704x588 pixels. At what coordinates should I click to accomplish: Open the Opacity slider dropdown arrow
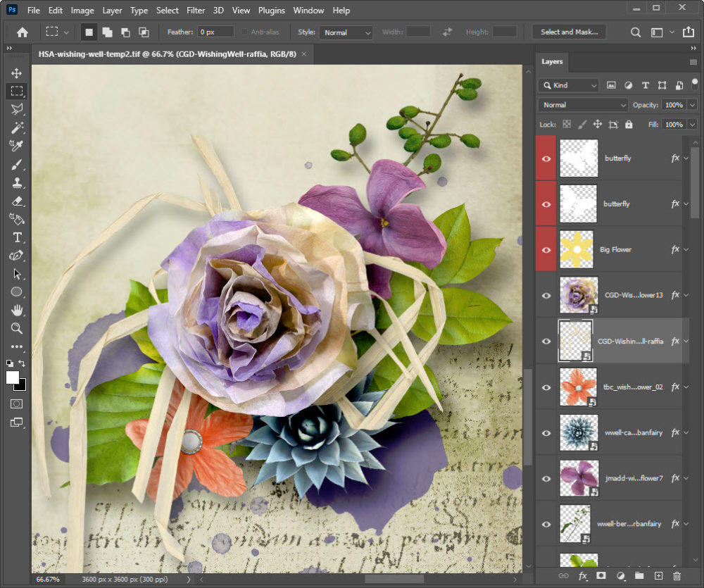(x=692, y=105)
